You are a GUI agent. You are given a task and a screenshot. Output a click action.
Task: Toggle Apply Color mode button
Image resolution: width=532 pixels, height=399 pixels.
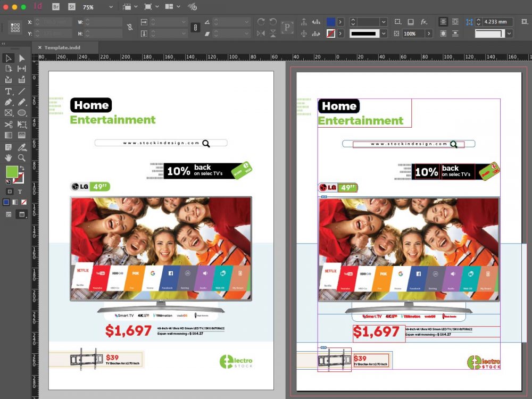click(x=6, y=202)
